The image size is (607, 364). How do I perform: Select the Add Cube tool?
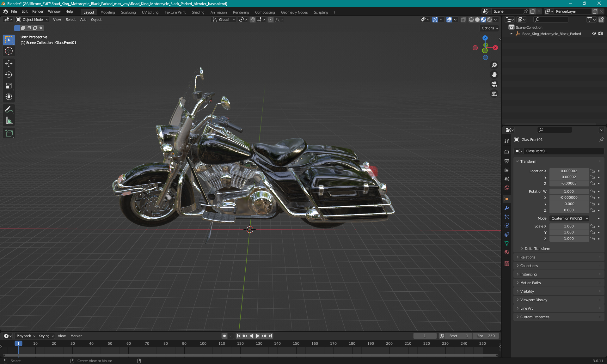coord(9,133)
